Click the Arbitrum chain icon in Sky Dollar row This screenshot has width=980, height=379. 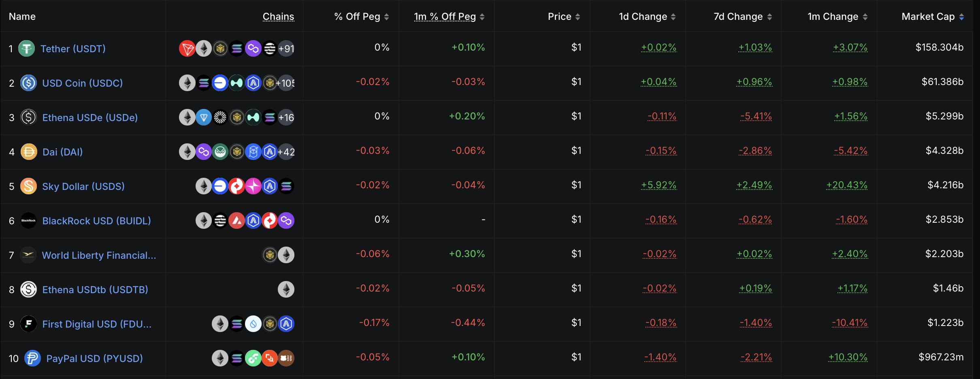tap(270, 186)
